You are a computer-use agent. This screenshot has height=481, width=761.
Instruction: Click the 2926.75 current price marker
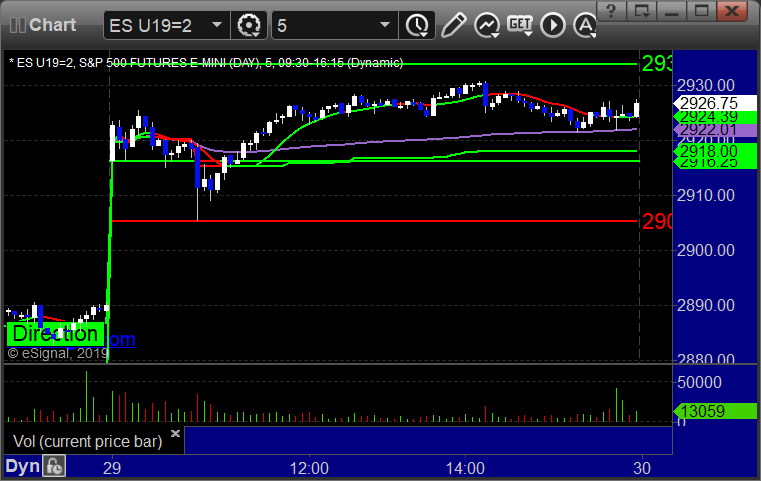(714, 103)
